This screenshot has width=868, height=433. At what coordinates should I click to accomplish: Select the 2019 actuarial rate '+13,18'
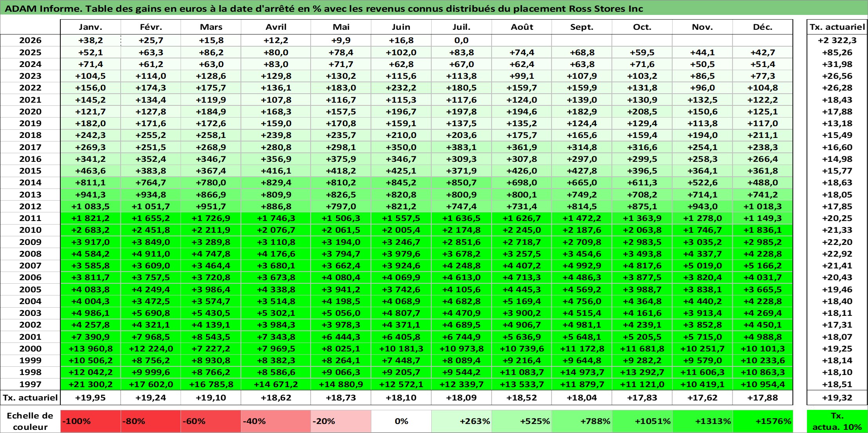(837, 123)
